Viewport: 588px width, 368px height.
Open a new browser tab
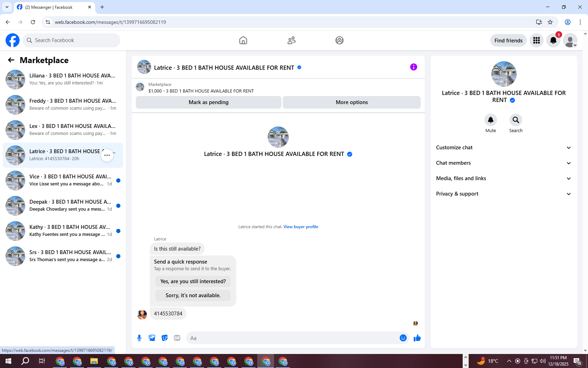pos(102,7)
